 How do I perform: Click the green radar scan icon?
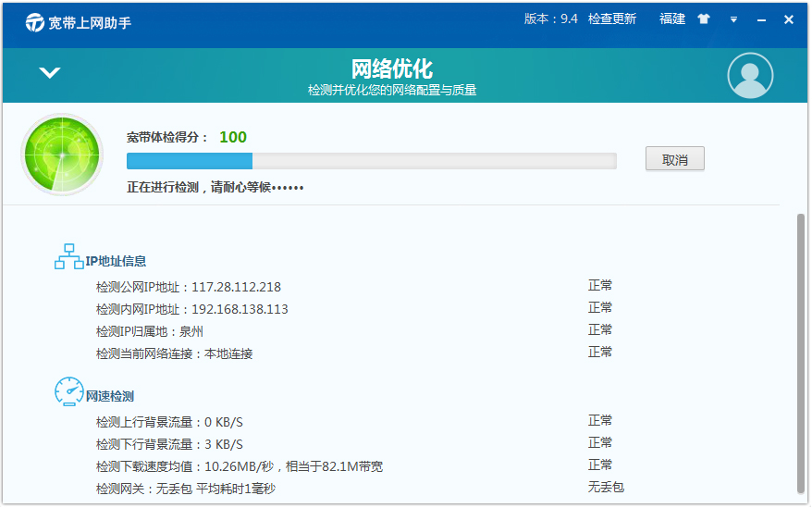(x=62, y=155)
